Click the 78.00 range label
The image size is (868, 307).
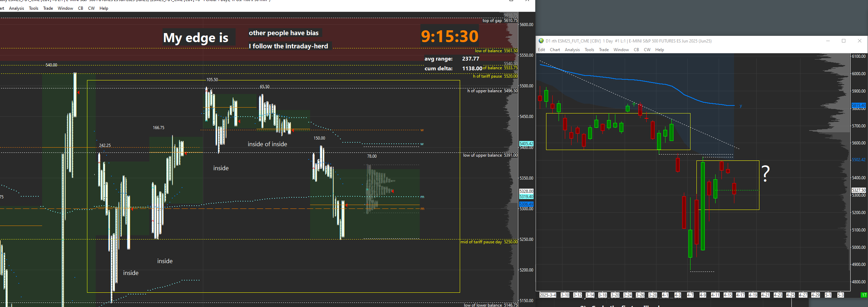372,156
